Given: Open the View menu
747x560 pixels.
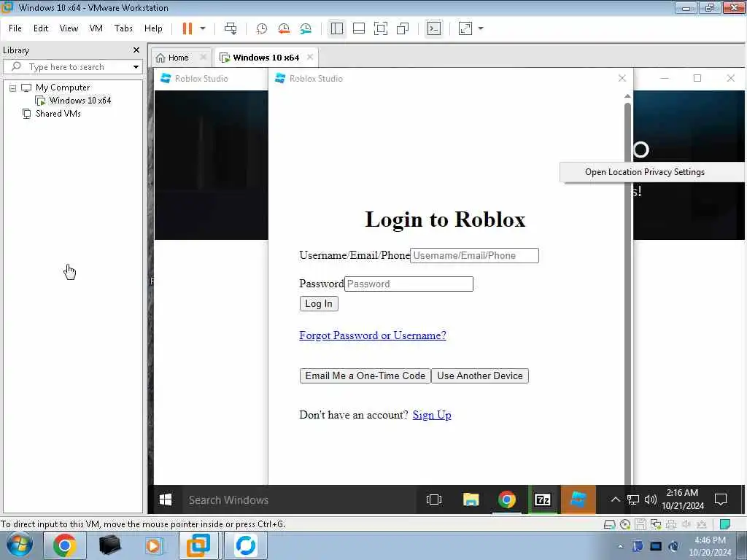Looking at the screenshot, I should click(x=69, y=28).
